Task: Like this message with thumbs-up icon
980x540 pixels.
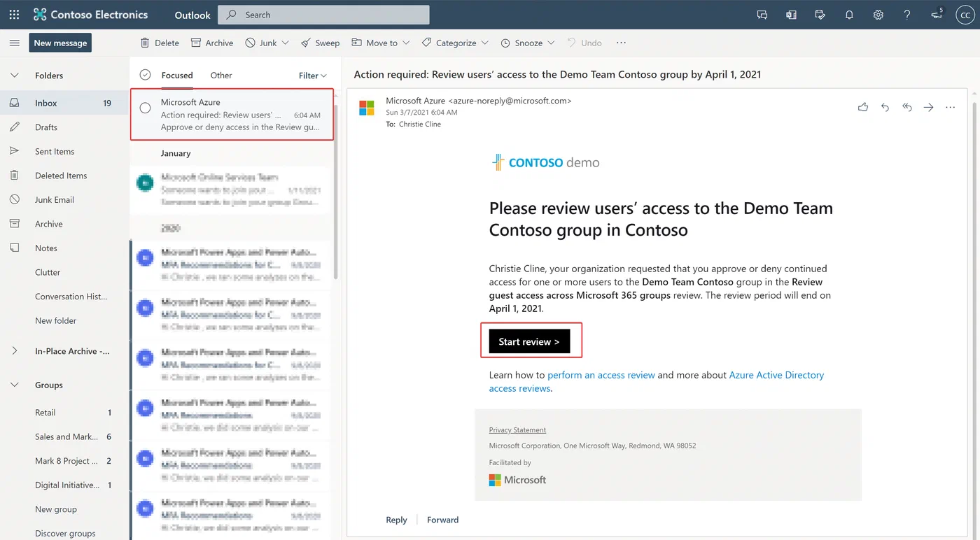Action: (x=863, y=107)
